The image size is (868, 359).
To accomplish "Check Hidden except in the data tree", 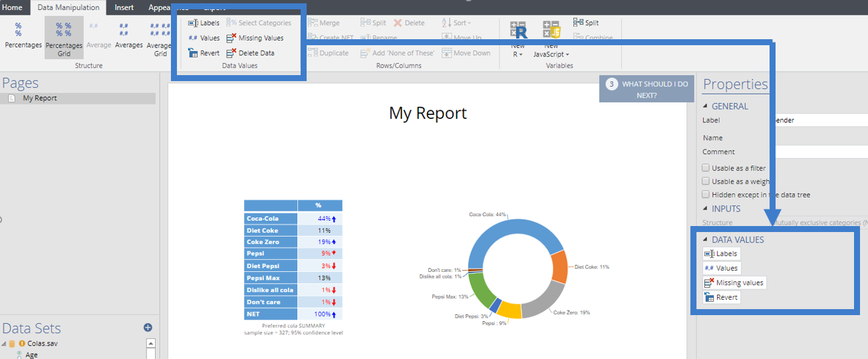I will (x=706, y=195).
